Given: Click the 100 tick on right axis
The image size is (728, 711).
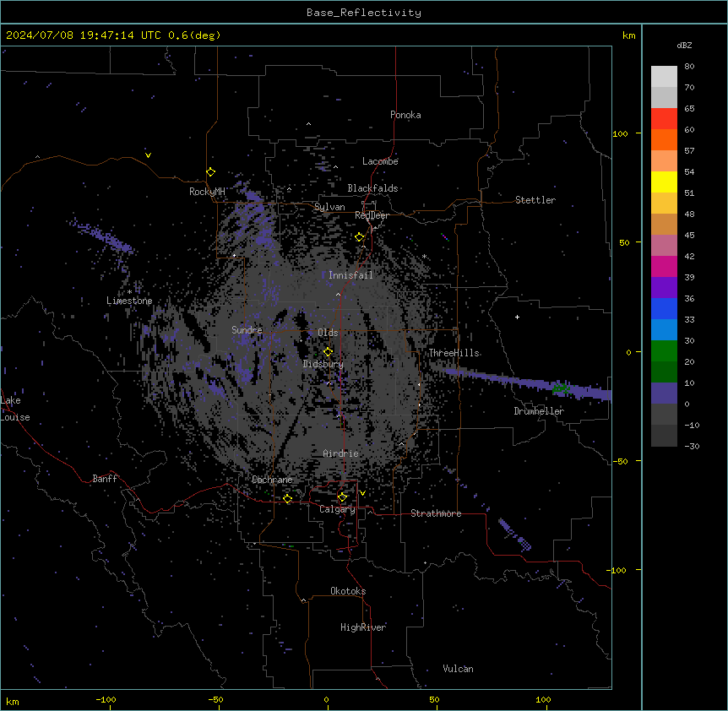Looking at the screenshot, I should [x=620, y=133].
